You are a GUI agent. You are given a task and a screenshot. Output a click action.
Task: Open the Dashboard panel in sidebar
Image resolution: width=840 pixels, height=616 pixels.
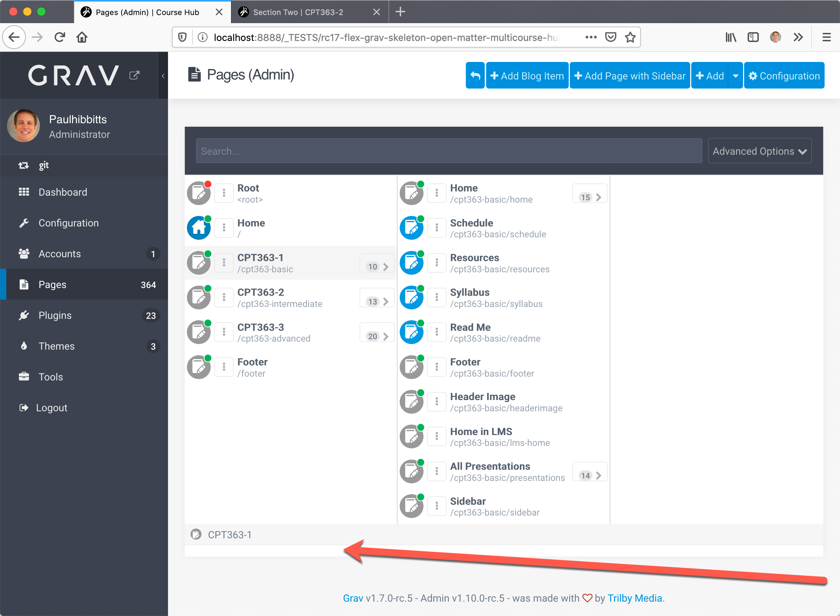click(x=63, y=192)
